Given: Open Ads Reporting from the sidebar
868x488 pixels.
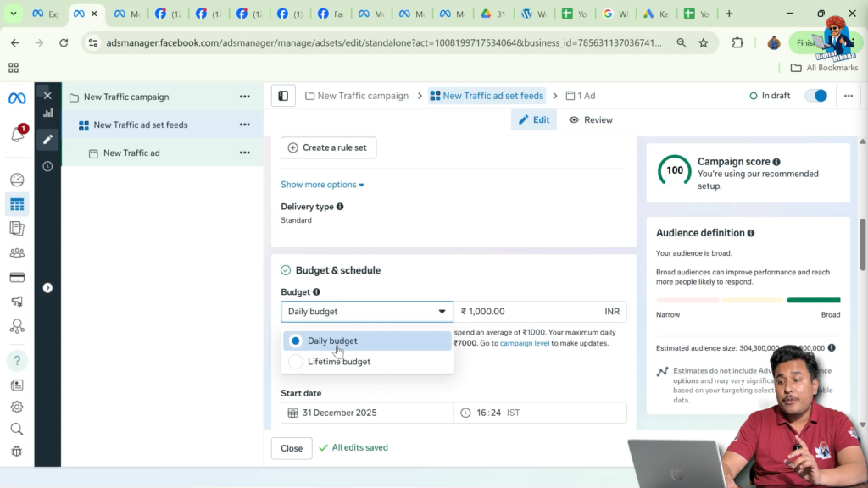Looking at the screenshot, I should click(16, 228).
